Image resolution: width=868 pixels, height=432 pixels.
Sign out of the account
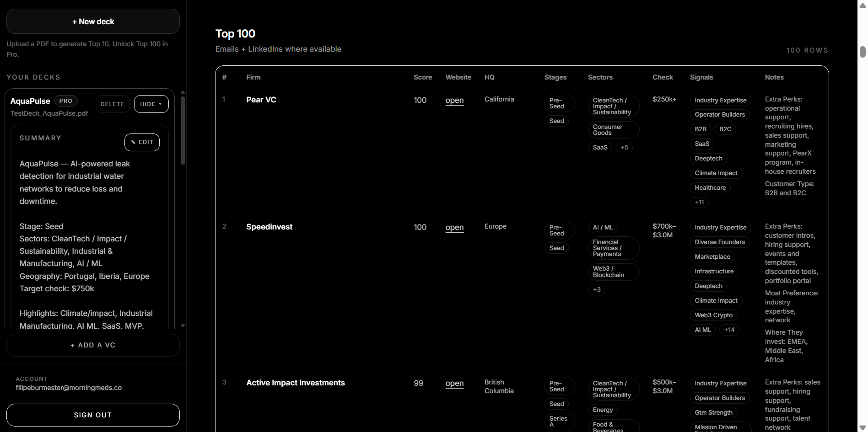pos(92,415)
